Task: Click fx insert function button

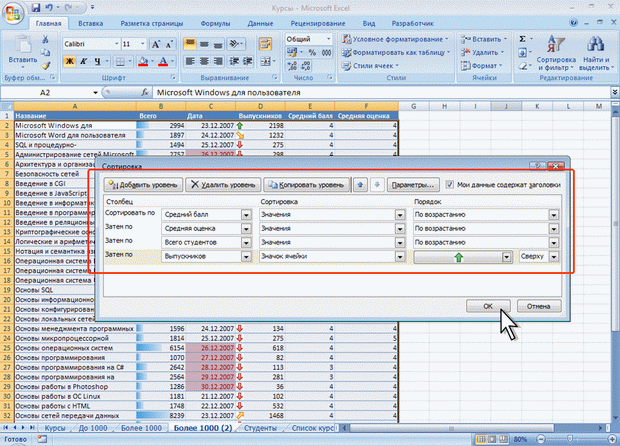Action: pos(145,93)
